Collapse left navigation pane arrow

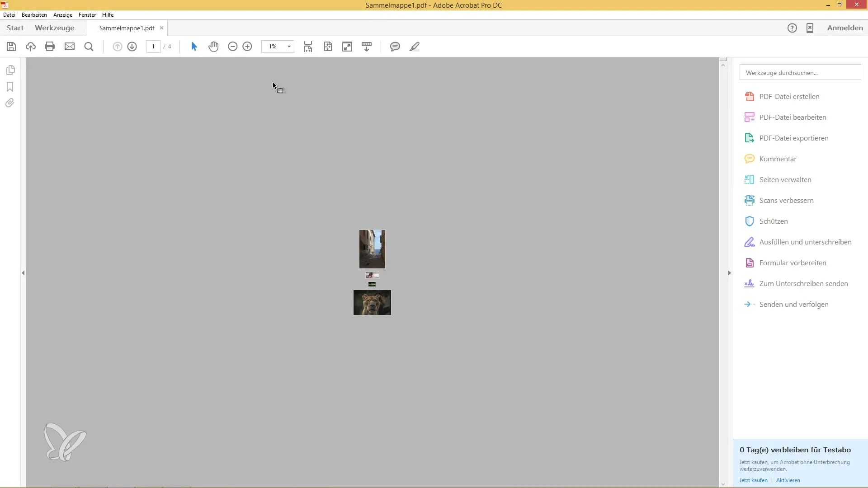point(23,273)
